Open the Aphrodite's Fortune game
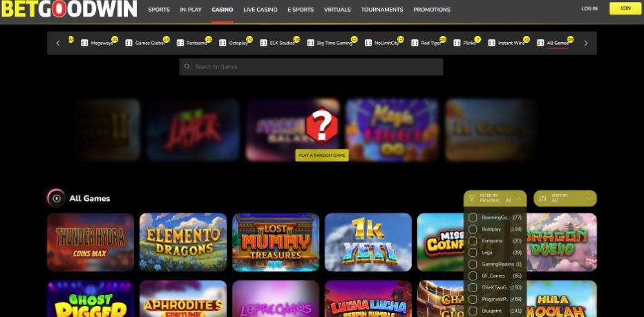The height and width of the screenshot is (317, 644). pyautogui.click(x=183, y=299)
